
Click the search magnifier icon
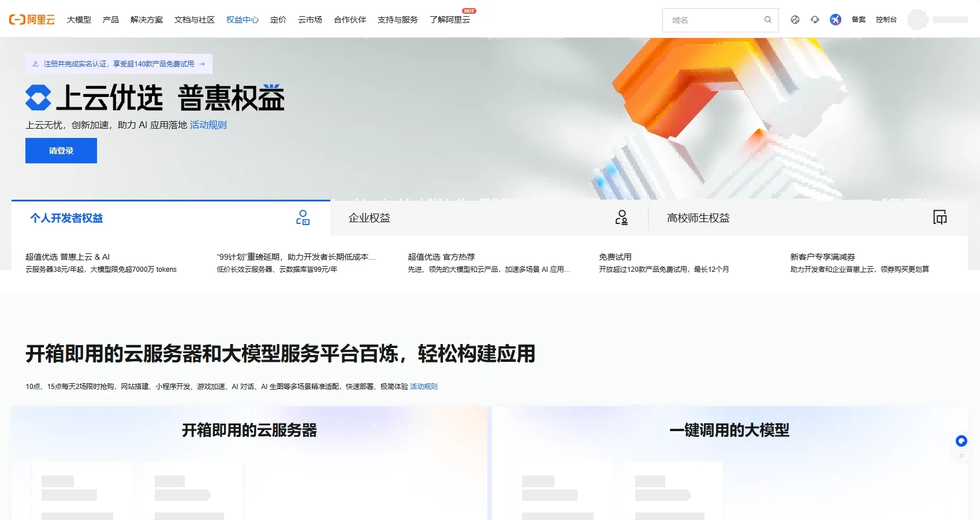click(x=767, y=20)
